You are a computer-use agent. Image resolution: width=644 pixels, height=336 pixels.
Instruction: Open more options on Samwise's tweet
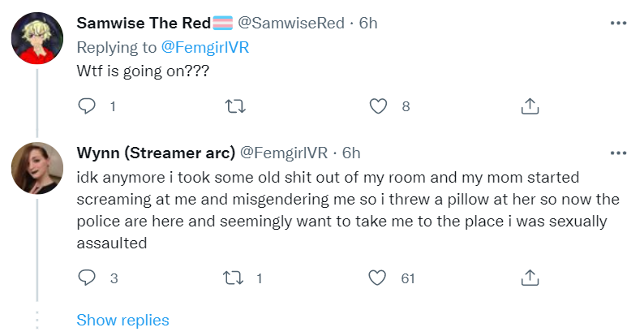click(618, 23)
